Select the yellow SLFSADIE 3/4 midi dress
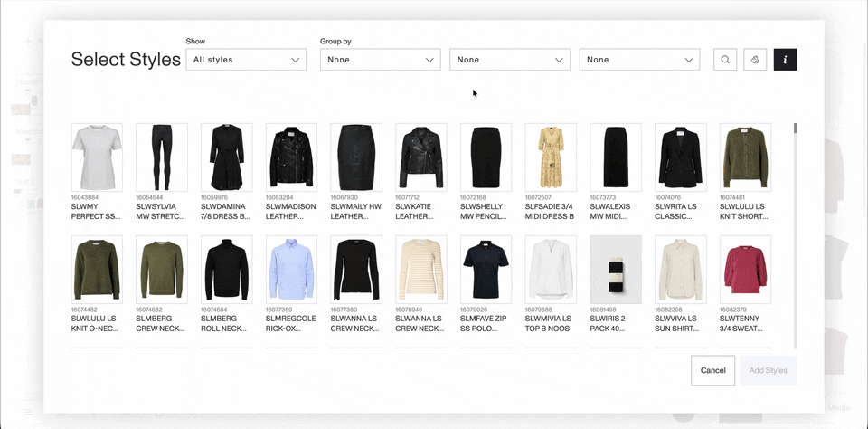 pyautogui.click(x=551, y=157)
